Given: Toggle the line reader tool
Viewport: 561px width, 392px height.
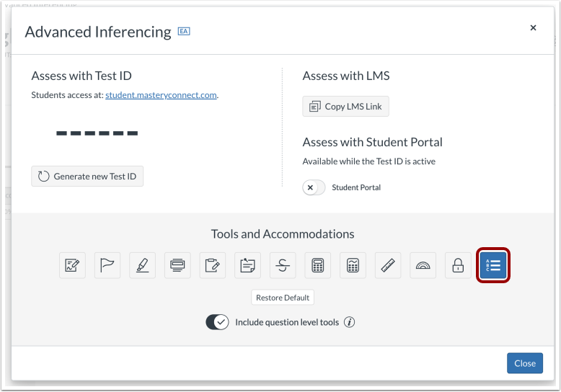Looking at the screenshot, I should pyautogui.click(x=177, y=265).
